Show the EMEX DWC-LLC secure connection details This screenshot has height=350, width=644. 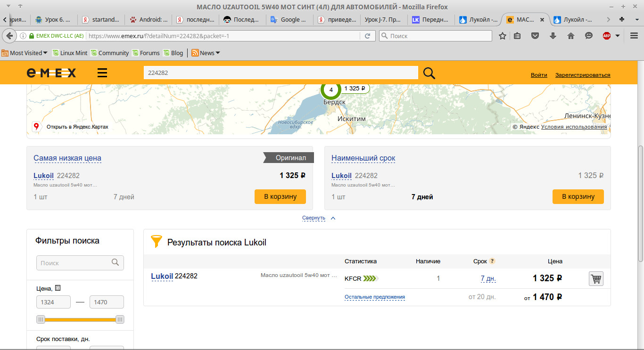coord(57,36)
